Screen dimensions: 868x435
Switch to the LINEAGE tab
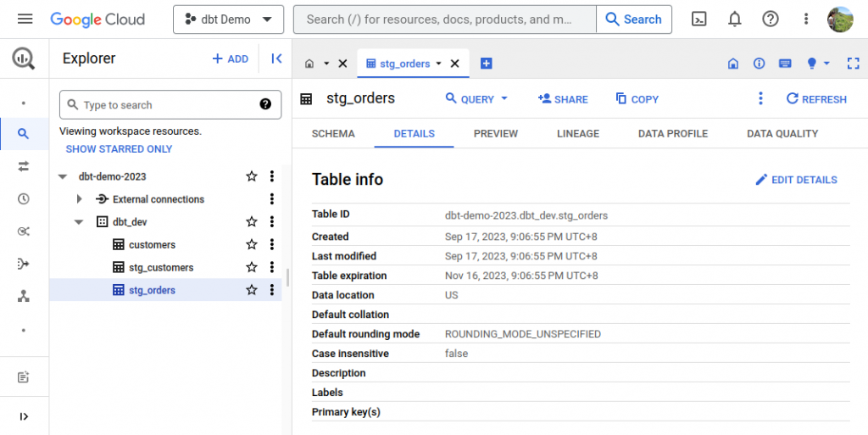(578, 133)
